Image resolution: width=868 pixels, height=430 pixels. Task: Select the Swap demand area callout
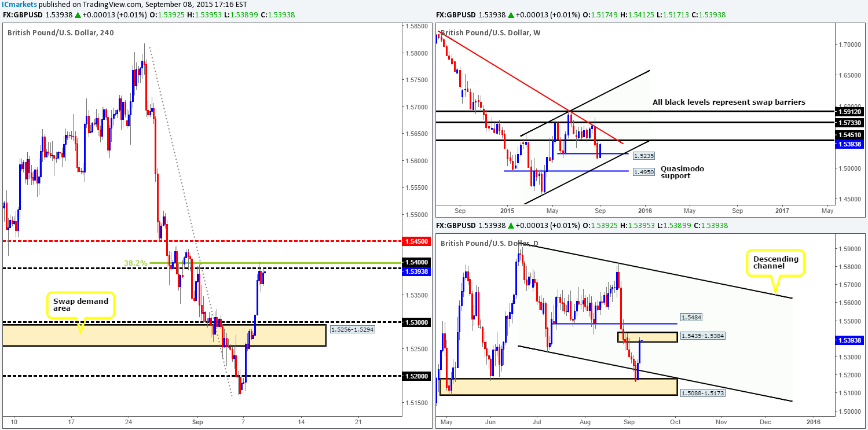pos(80,305)
